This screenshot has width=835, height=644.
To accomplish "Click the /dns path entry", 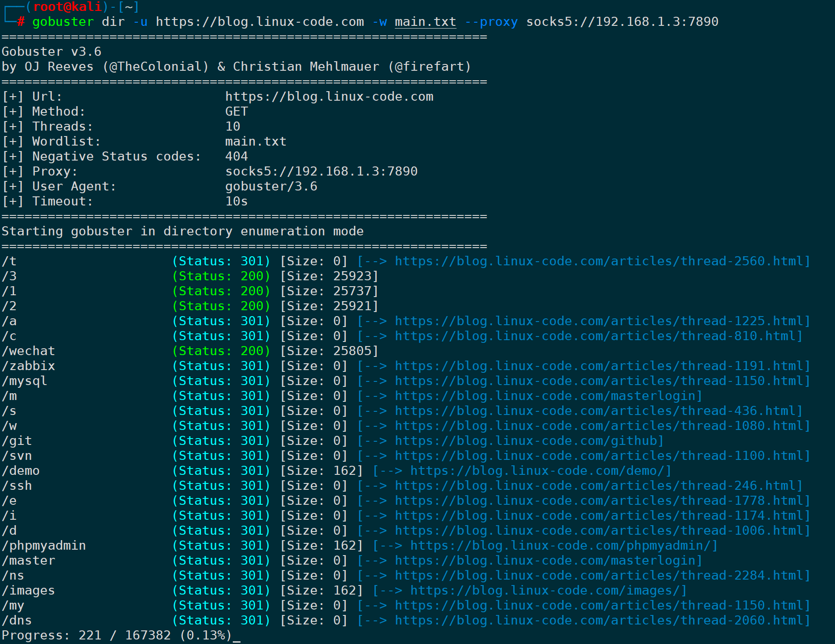I will 17,620.
